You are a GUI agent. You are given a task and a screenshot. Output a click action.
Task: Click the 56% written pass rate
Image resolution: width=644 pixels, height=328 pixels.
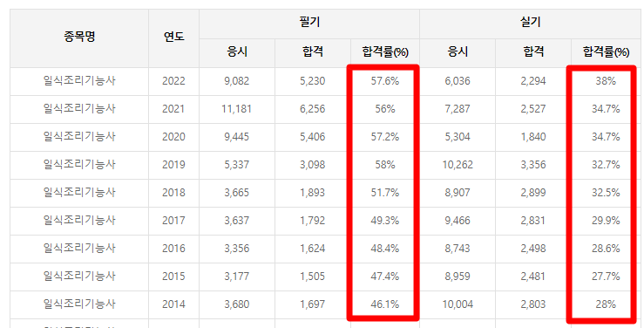click(385, 109)
